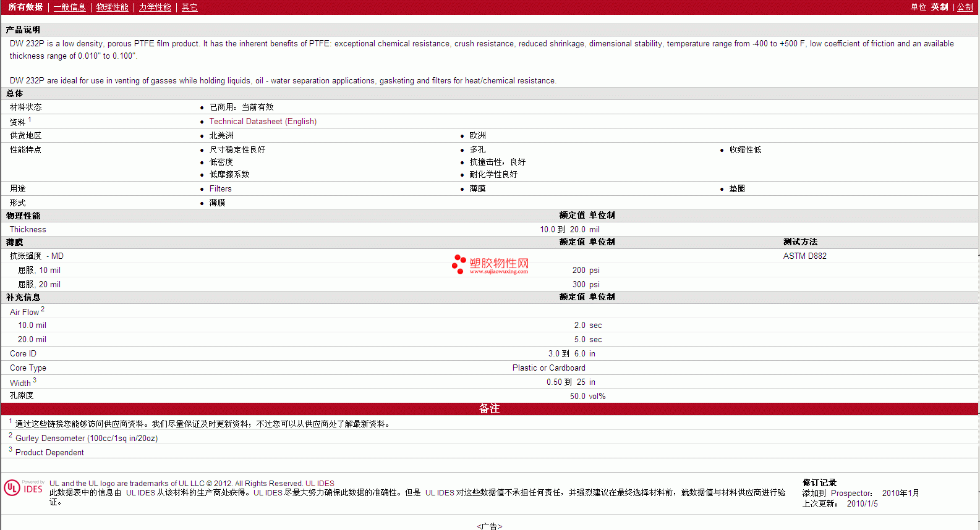Open Technical Datasheet (English) link

(263, 122)
